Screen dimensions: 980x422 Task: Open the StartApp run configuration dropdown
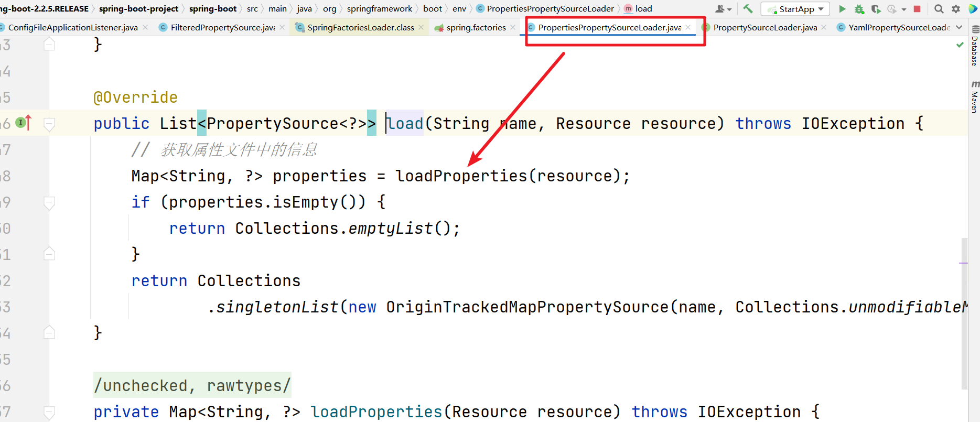pyautogui.click(x=796, y=9)
